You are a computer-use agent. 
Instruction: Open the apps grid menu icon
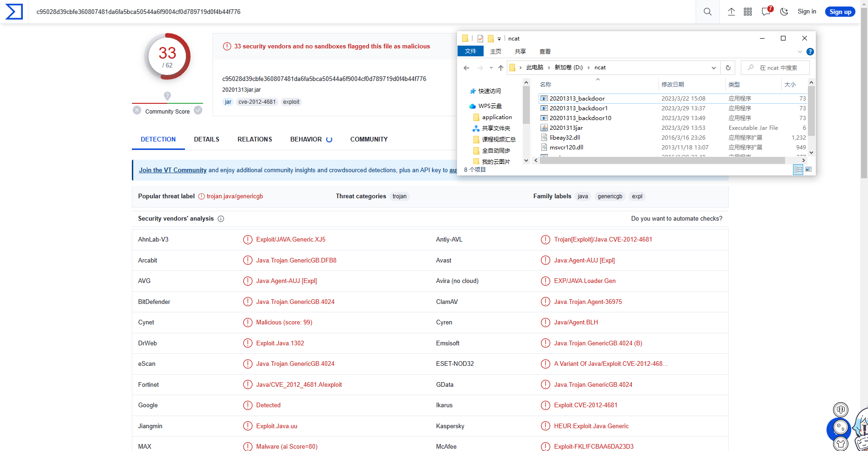click(748, 12)
